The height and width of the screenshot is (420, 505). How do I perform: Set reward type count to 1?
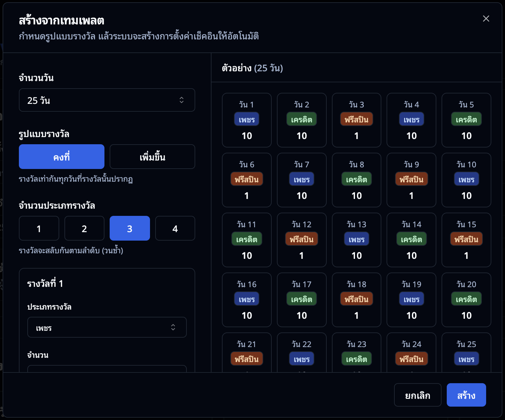pyautogui.click(x=39, y=228)
